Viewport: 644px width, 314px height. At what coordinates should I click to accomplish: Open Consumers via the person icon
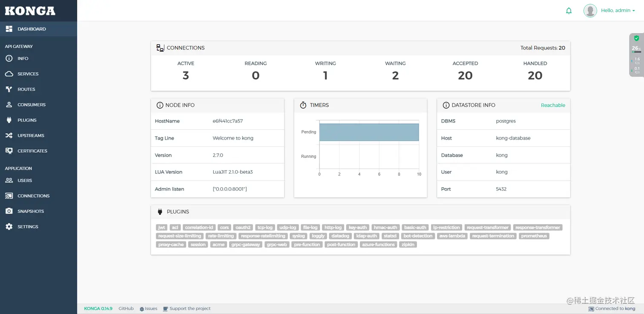(9, 105)
